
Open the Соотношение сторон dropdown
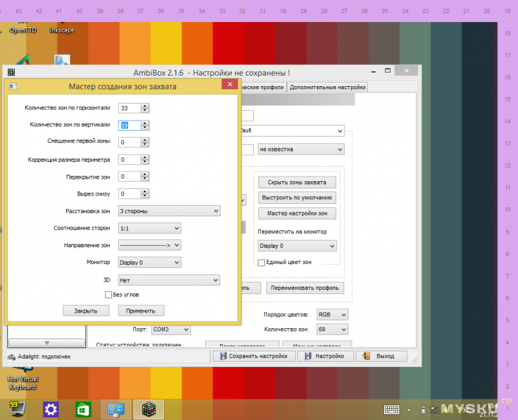(x=150, y=228)
